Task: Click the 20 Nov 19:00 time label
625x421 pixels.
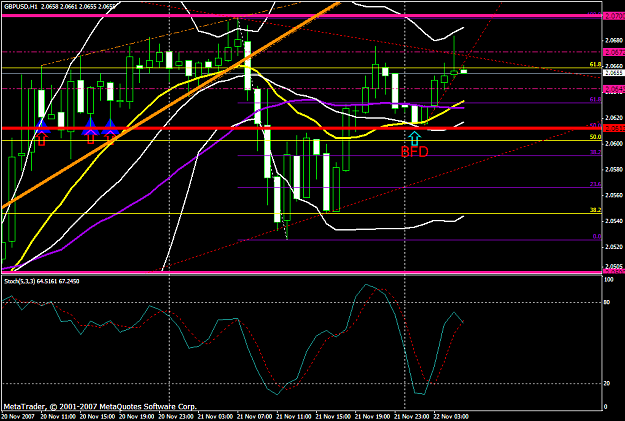Action: [136, 417]
